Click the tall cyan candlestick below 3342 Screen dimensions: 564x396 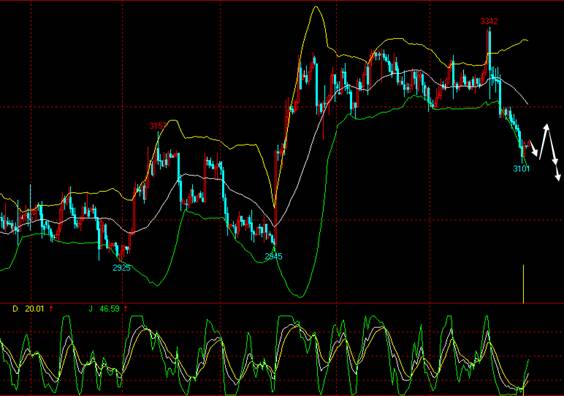(x=490, y=64)
